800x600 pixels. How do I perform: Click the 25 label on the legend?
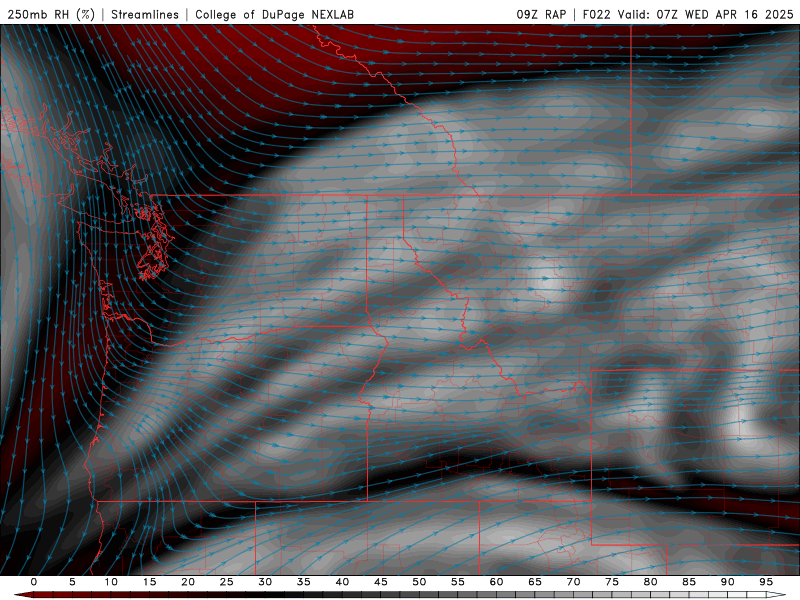[x=226, y=582]
